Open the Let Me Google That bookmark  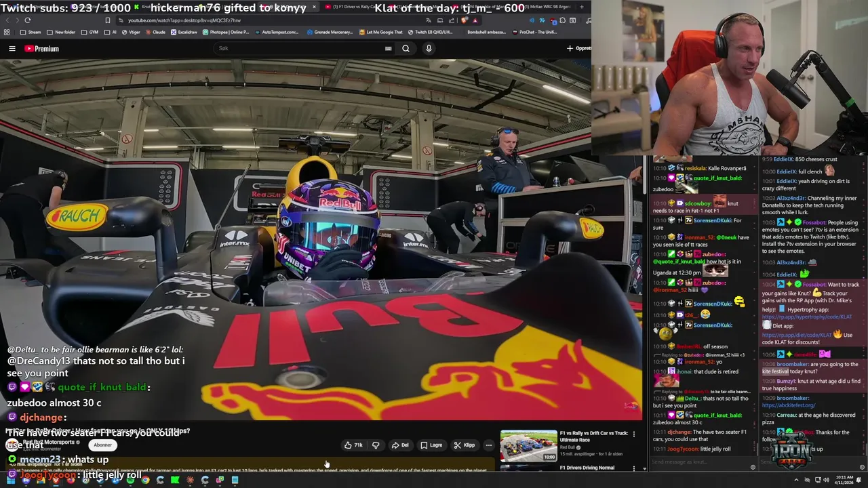coord(380,32)
